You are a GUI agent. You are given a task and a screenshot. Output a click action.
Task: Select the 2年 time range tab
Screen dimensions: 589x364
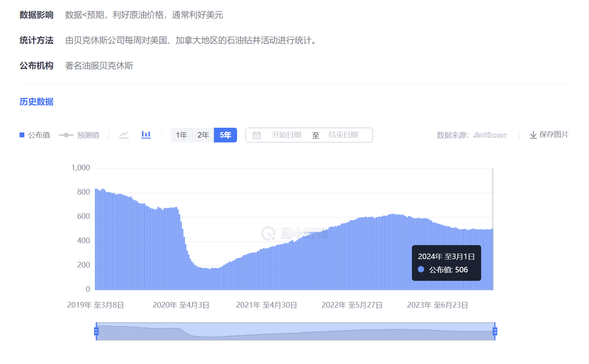(x=204, y=135)
